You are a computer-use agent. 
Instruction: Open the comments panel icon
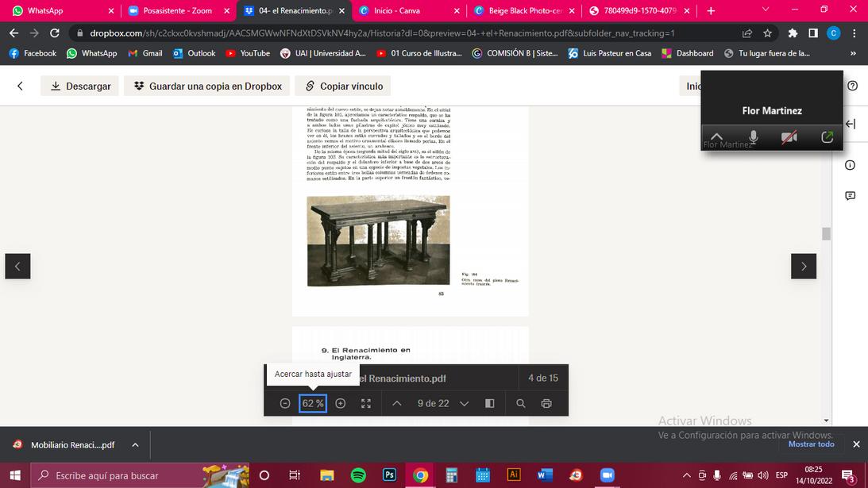point(851,196)
